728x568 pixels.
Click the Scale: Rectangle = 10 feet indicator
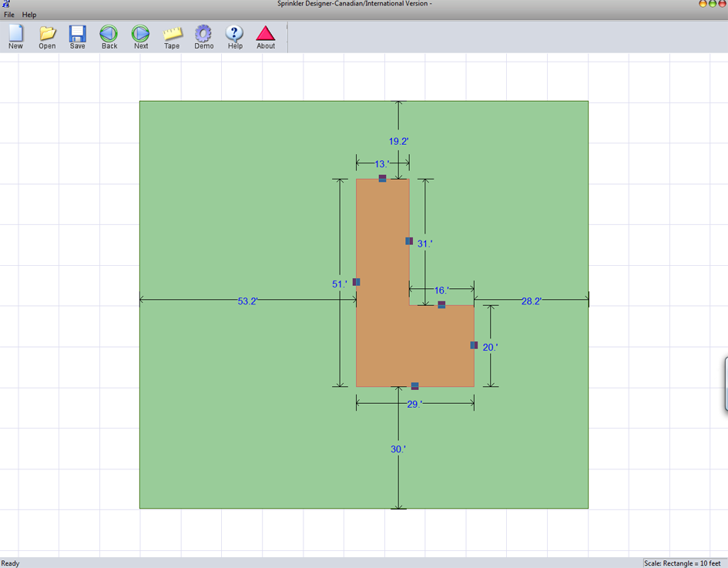[x=682, y=563]
